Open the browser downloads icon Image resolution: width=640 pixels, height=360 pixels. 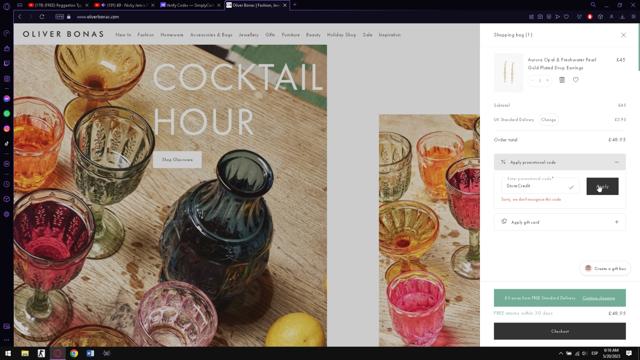(x=622, y=17)
